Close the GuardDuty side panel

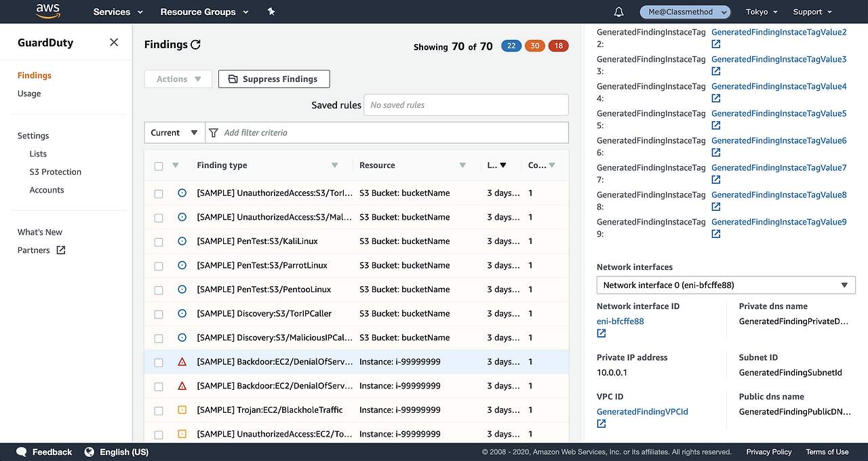click(x=114, y=42)
